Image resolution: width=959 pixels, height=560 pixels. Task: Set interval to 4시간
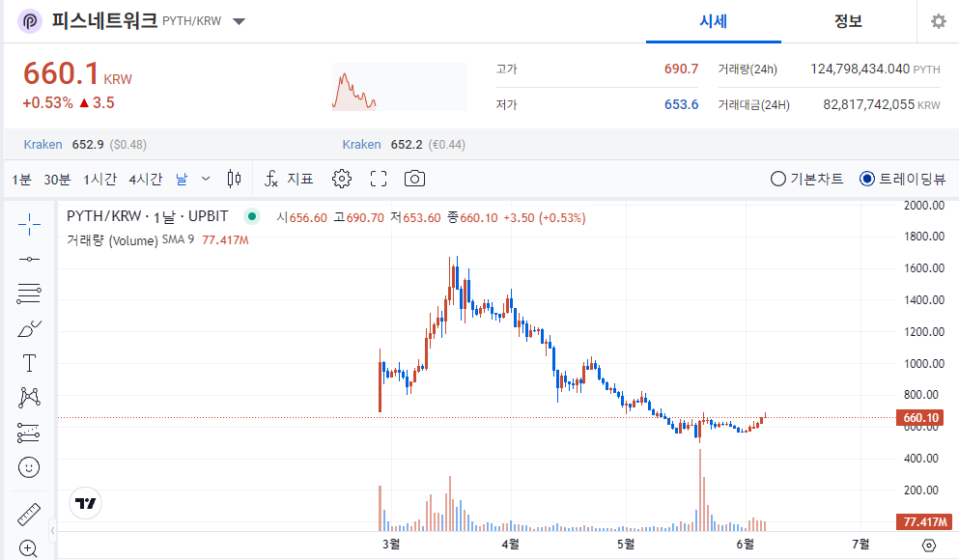coord(146,180)
